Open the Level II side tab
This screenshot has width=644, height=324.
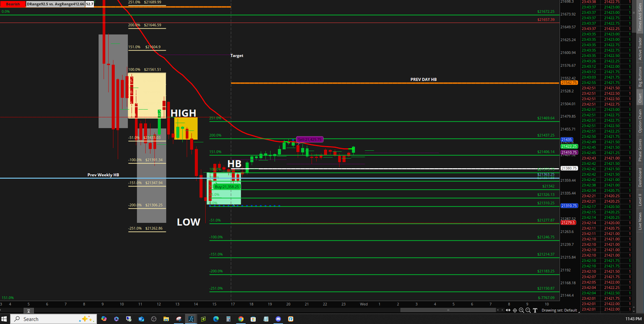(x=639, y=200)
